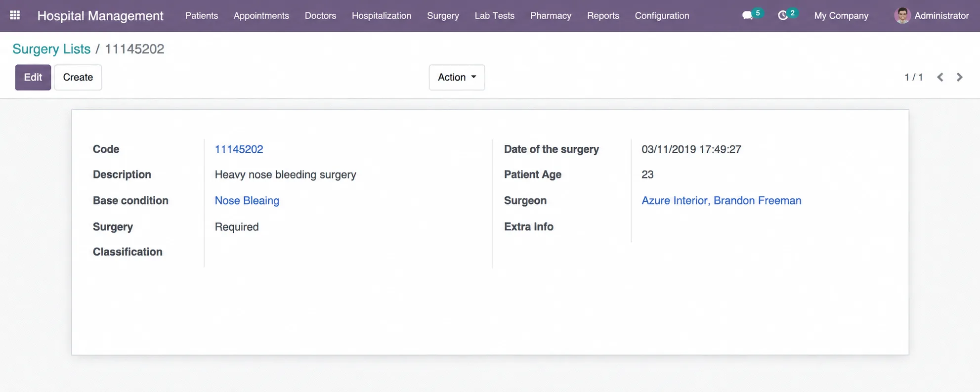The image size is (980, 392).
Task: Click the Hospital Management app title
Action: [x=100, y=16]
